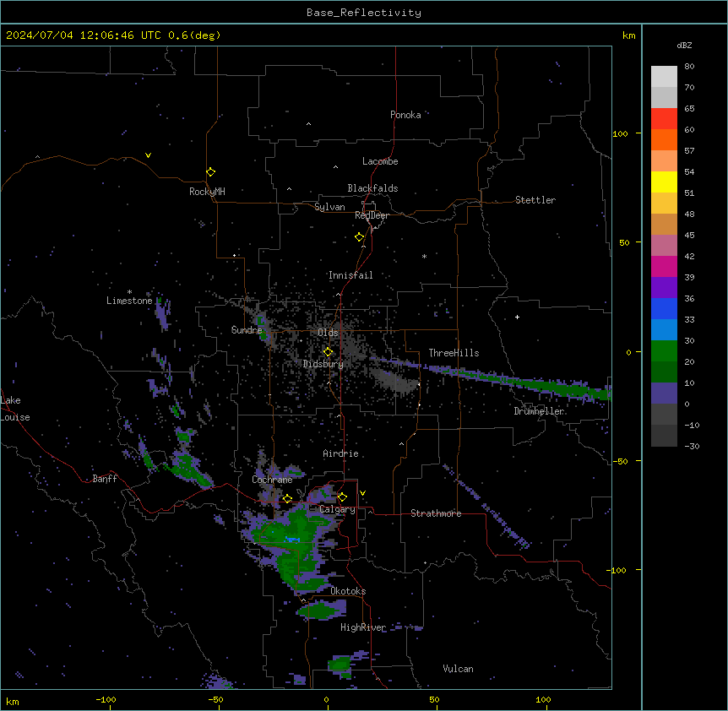Click the blue core of the storm southwest of Calgary
Viewport: 728px width, 711px height.
292,540
